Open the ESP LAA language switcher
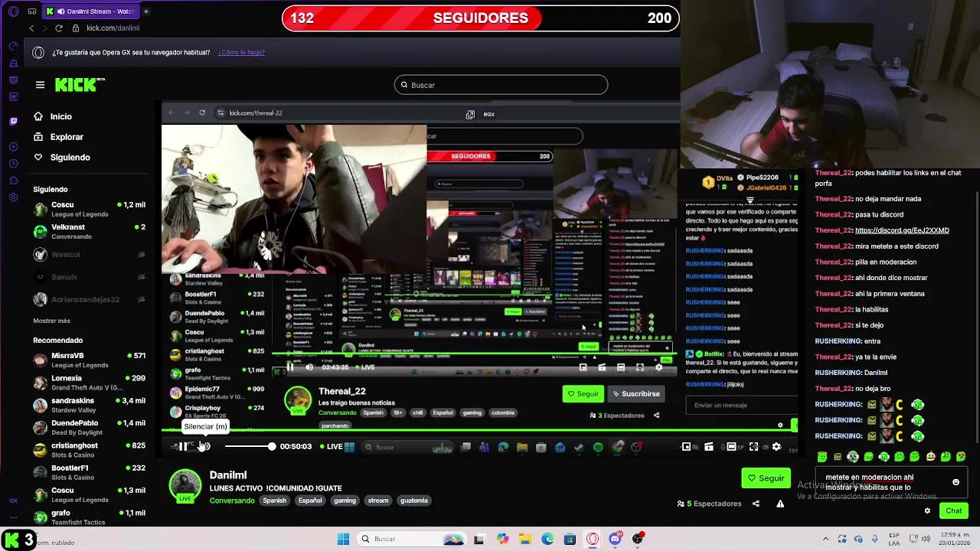Image resolution: width=980 pixels, height=551 pixels. pos(894,539)
